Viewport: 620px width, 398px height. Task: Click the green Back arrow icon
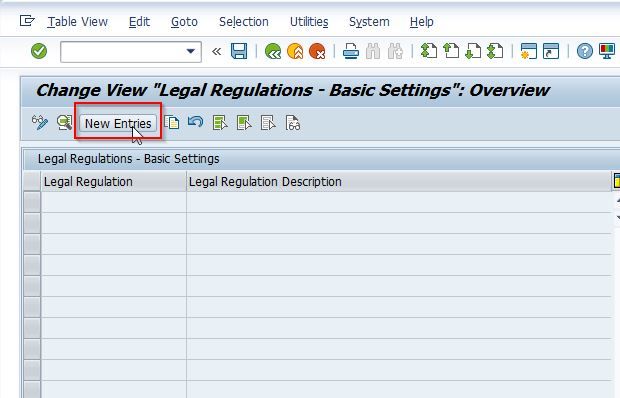(x=273, y=51)
